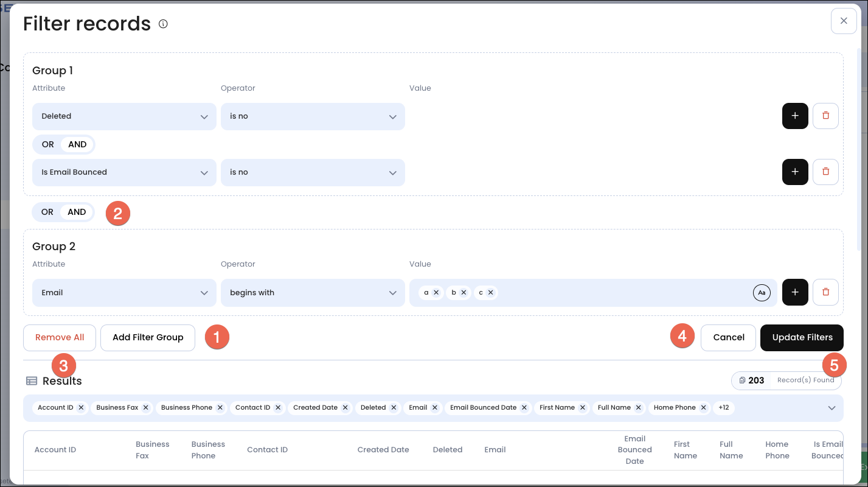Click the +12 more columns chip

(724, 408)
